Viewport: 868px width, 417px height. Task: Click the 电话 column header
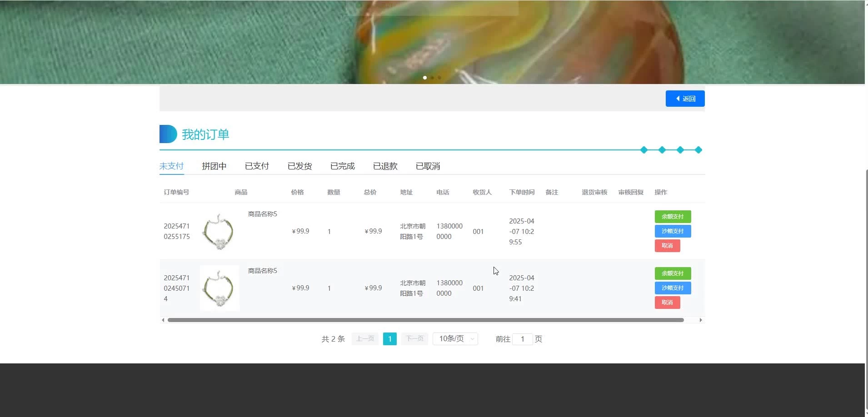click(443, 192)
